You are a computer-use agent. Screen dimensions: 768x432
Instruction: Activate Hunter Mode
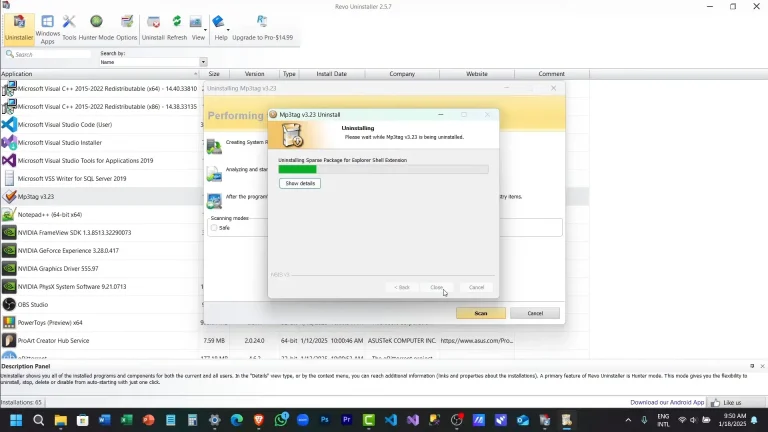96,28
